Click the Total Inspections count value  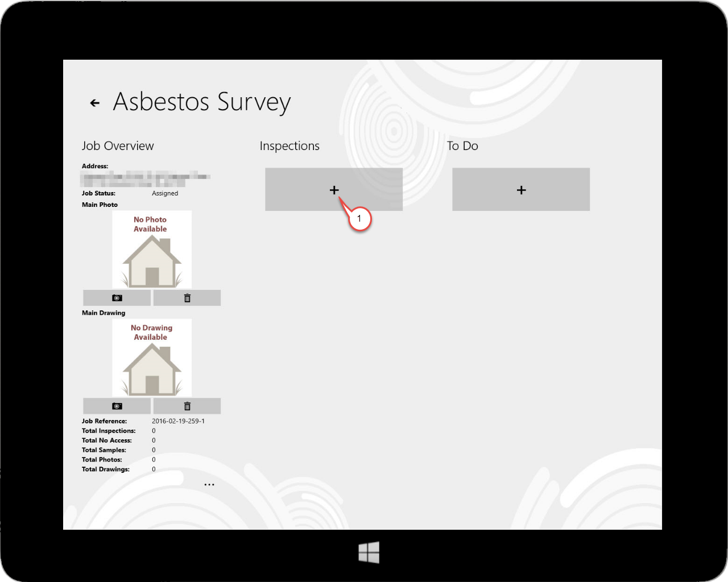pyautogui.click(x=154, y=430)
